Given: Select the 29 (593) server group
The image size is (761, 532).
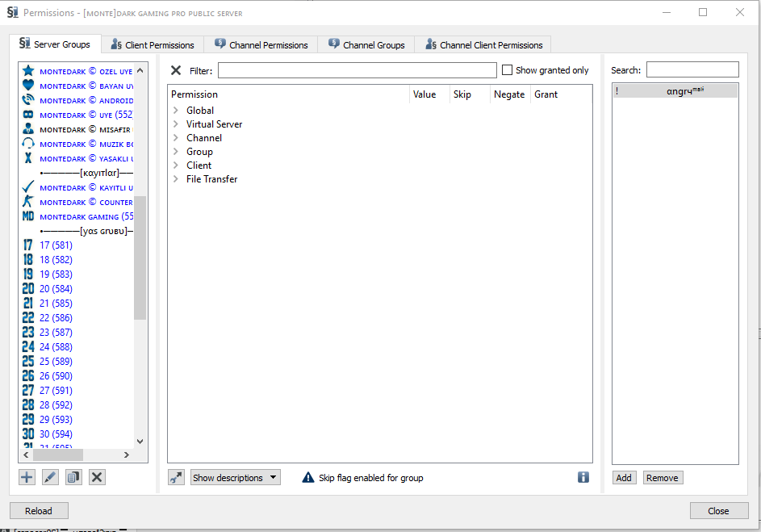Looking at the screenshot, I should (x=56, y=420).
